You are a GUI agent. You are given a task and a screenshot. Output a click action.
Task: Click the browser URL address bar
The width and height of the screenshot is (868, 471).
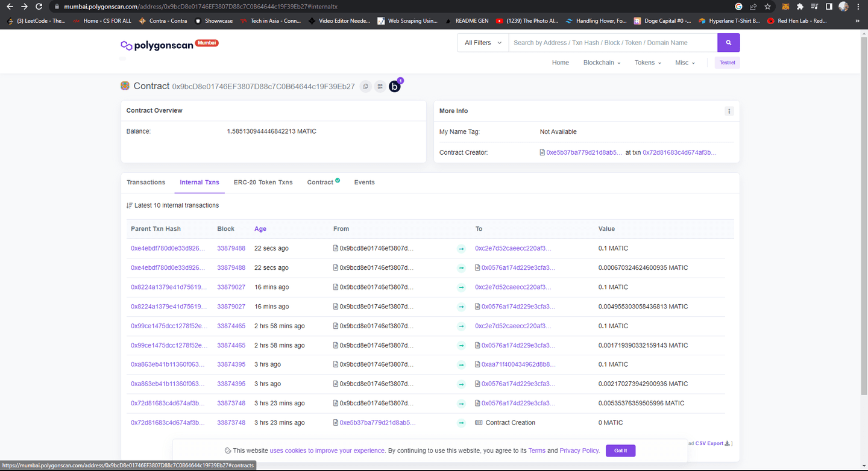click(392, 7)
